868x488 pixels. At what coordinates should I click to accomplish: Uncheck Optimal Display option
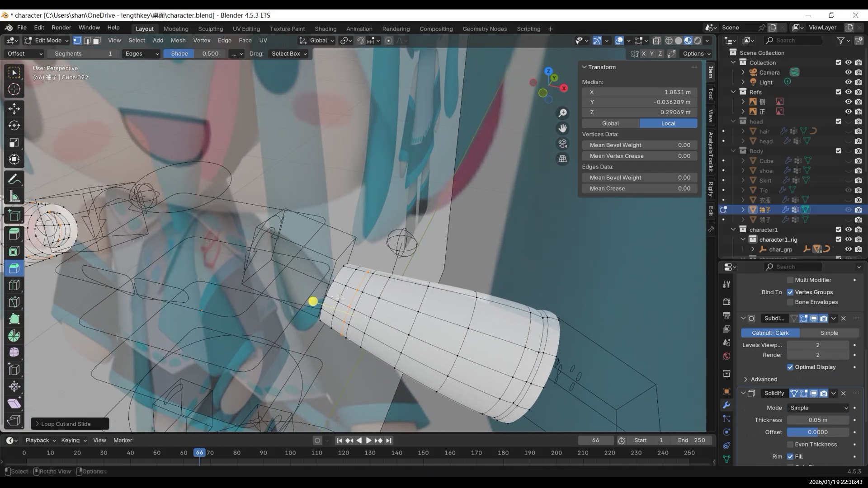coord(790,367)
